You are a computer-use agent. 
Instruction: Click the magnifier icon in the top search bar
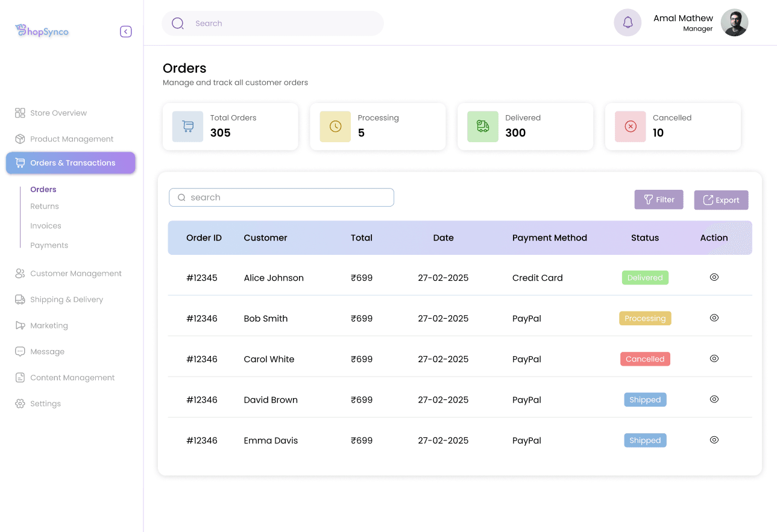pyautogui.click(x=178, y=23)
